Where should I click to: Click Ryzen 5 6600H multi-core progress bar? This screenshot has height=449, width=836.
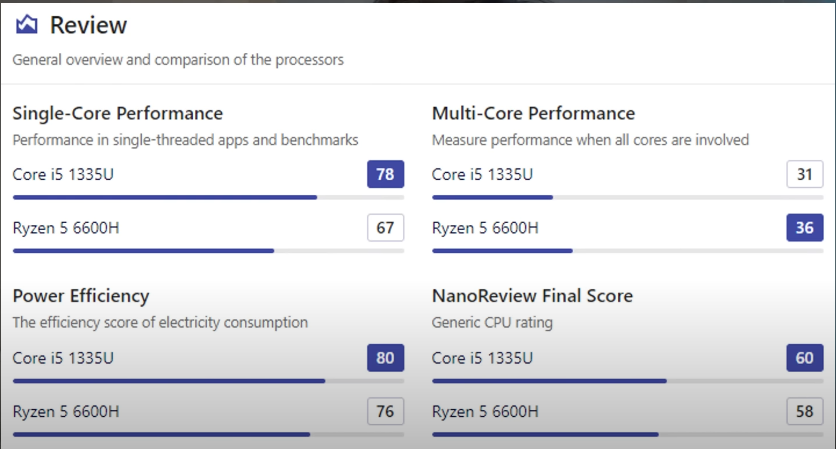628,251
